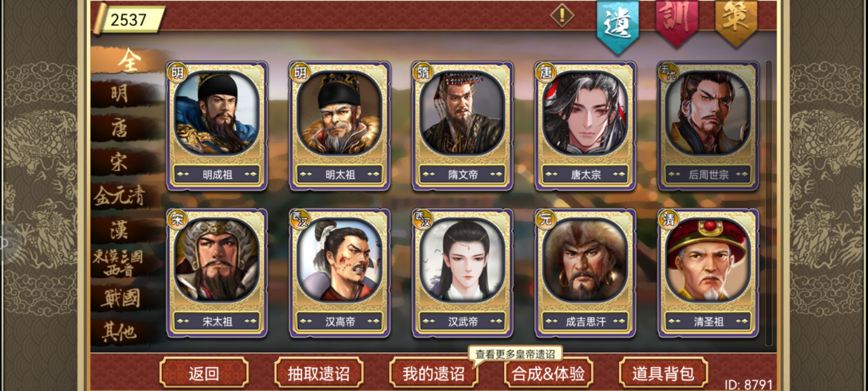The image size is (868, 391).
Task: Open 合成&体验 button
Action: [548, 373]
